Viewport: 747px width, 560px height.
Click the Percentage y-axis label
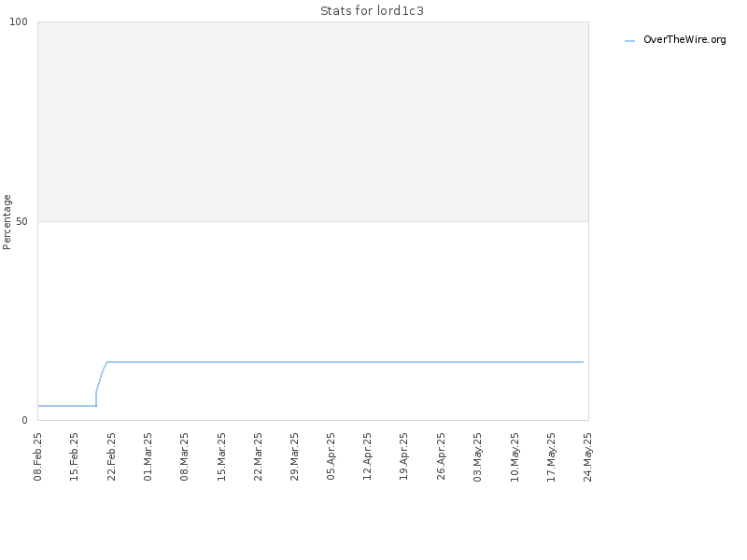point(7,222)
